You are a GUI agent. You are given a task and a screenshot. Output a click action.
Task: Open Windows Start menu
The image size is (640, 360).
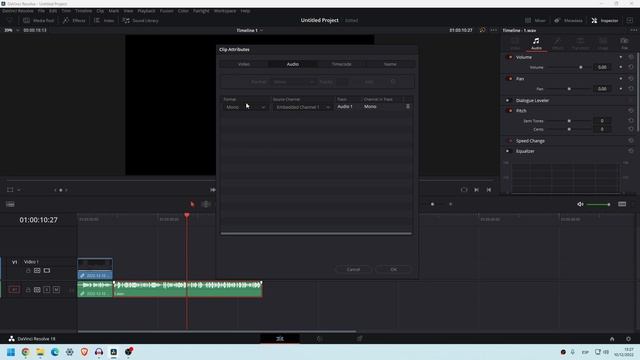click(x=11, y=352)
